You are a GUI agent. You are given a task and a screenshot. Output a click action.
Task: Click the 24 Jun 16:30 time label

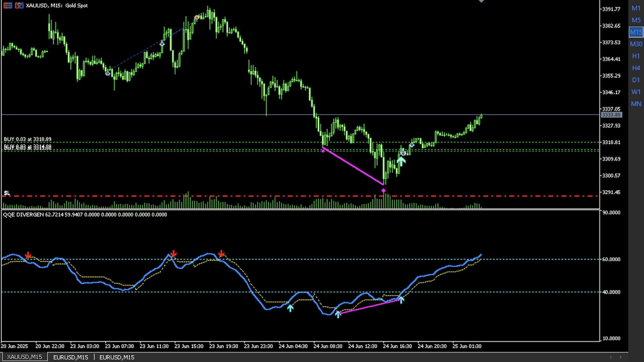click(x=397, y=346)
